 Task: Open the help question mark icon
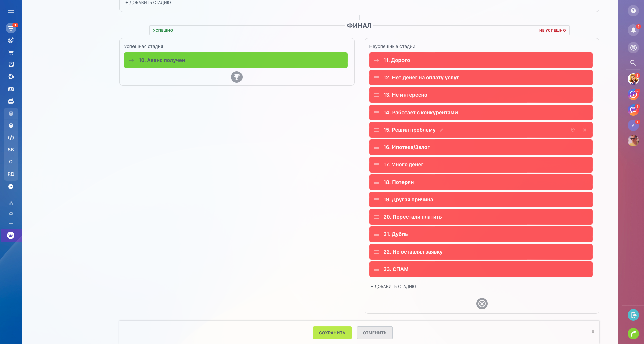[x=633, y=11]
